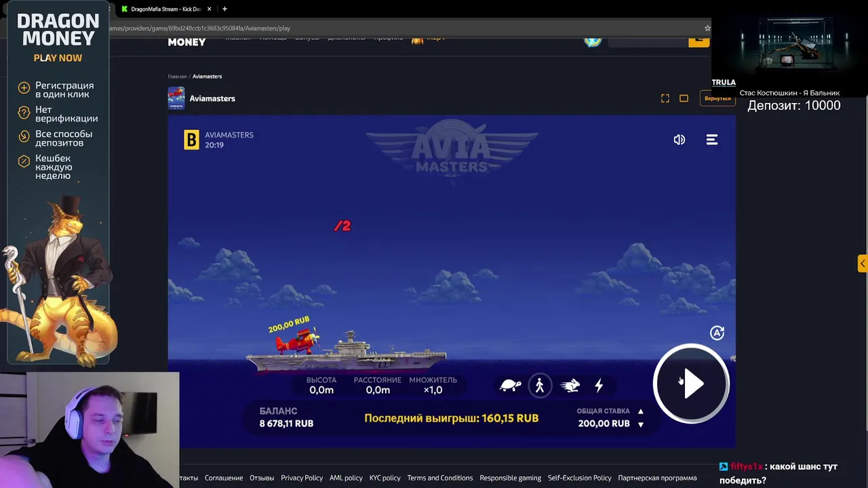Screen dimensions: 868x488
Task: Click the Нет верификации banner item
Action: 58,114
